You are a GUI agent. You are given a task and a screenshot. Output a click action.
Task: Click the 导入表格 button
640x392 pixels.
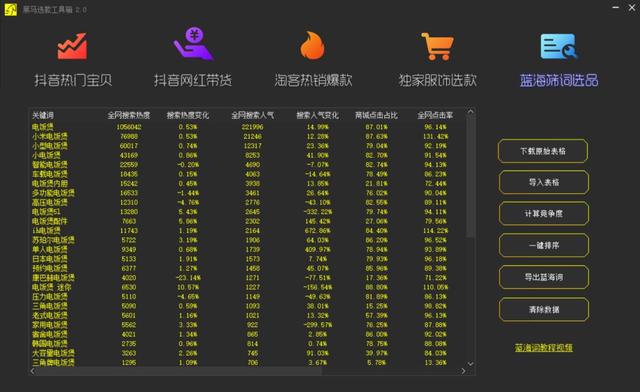click(544, 182)
